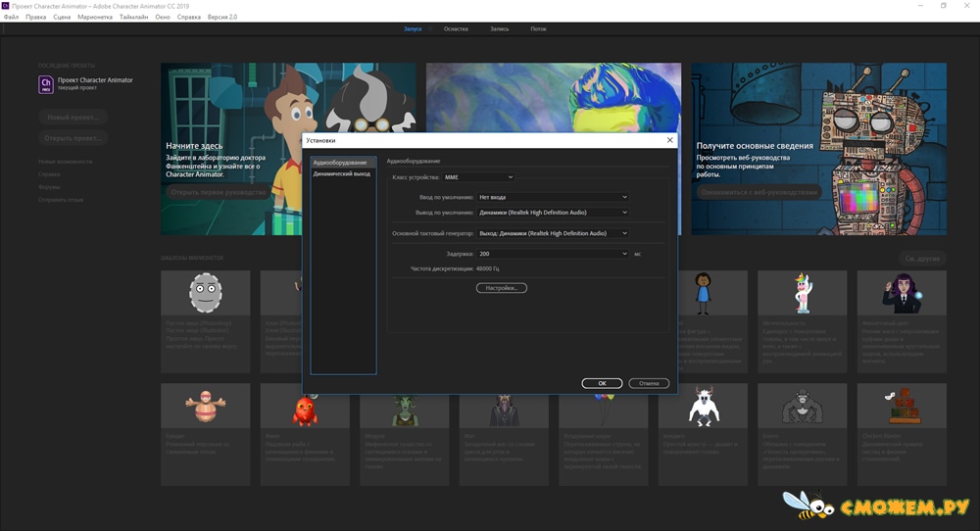Switch to the Запись workspace tab
This screenshot has height=531, width=980.
[499, 28]
